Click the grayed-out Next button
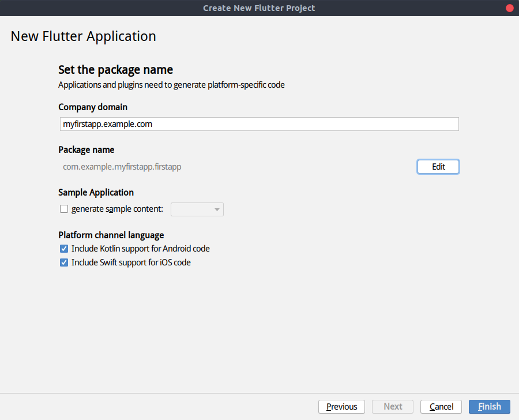This screenshot has height=420, width=519. pos(392,406)
